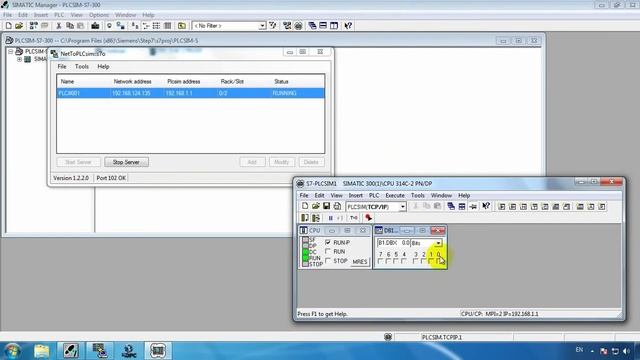Click Download to PLC icon in SIMATIC Manager

pos(95,26)
